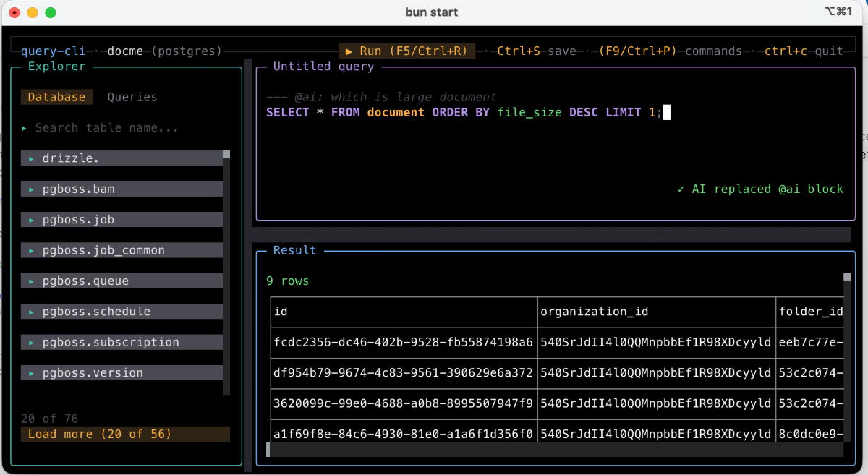Viewport: 868px width, 475px height.
Task: Click the Explorer panel title
Action: pos(56,67)
